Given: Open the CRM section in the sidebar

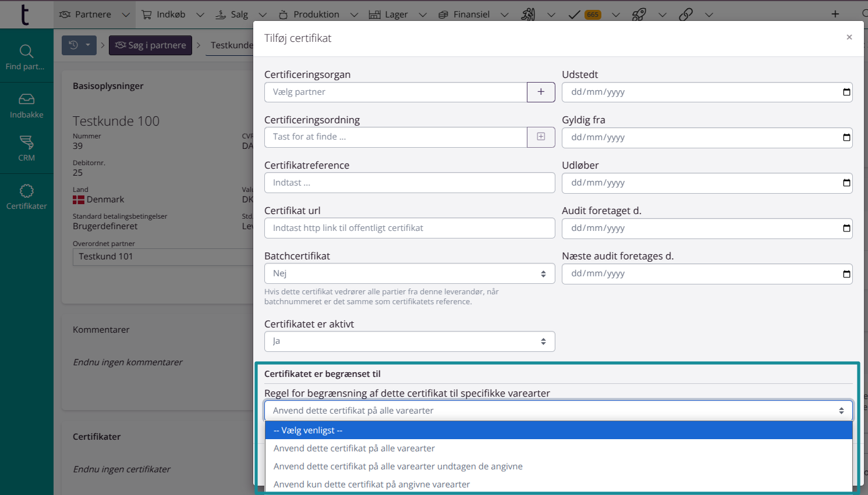Looking at the screenshot, I should pyautogui.click(x=26, y=148).
